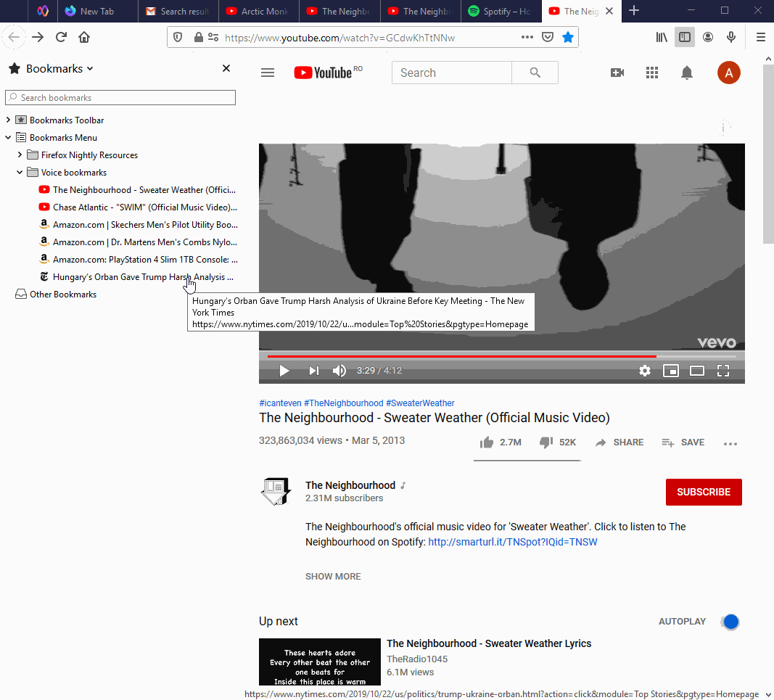Open the Skechers Men's Pilot Utility bookmark
The image size is (774, 700).
click(139, 225)
